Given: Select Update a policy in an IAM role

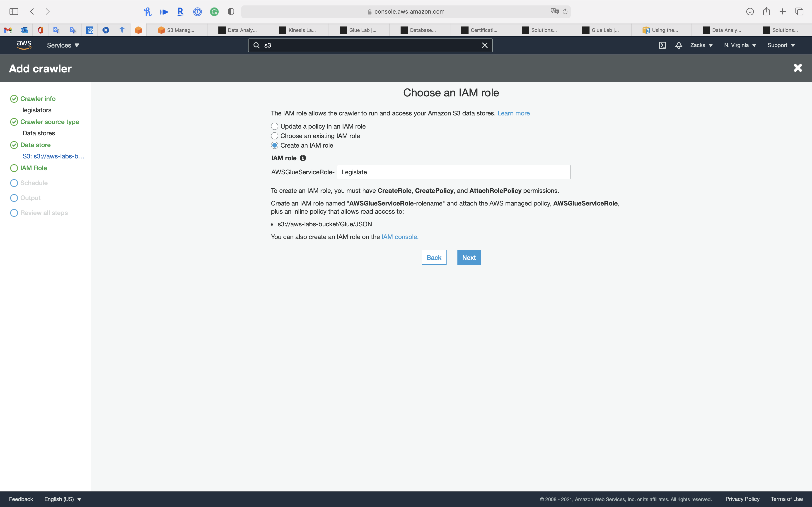Looking at the screenshot, I should pos(274,127).
